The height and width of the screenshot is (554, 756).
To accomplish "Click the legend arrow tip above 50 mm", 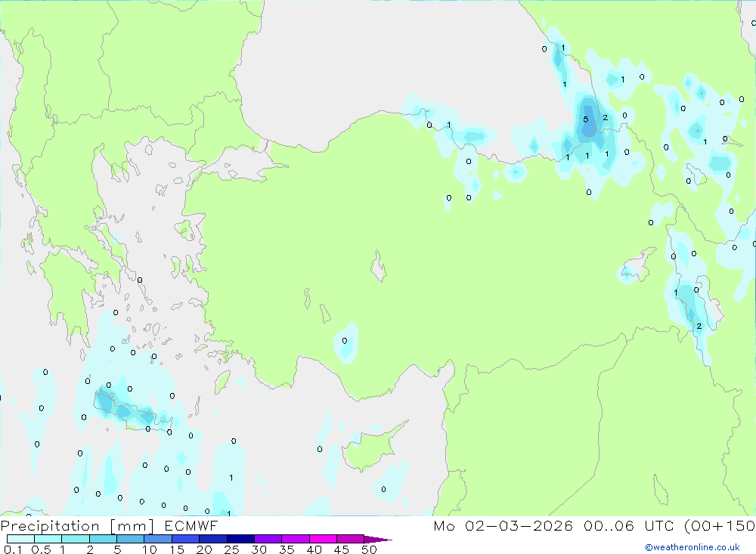I will click(378, 540).
